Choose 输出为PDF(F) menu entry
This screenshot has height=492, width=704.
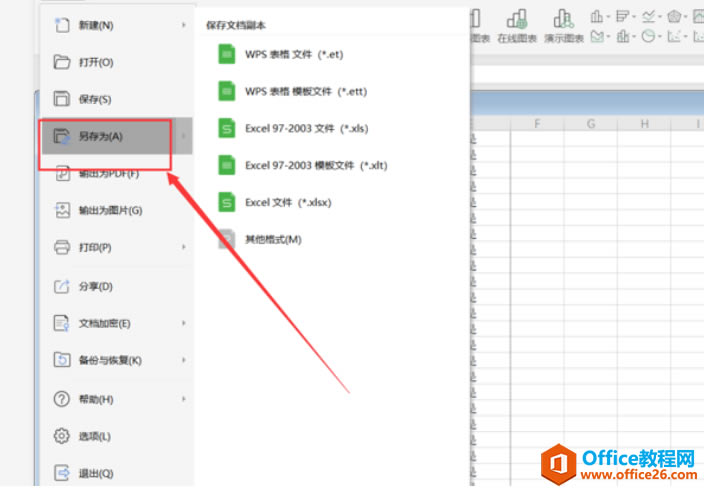coord(118,173)
